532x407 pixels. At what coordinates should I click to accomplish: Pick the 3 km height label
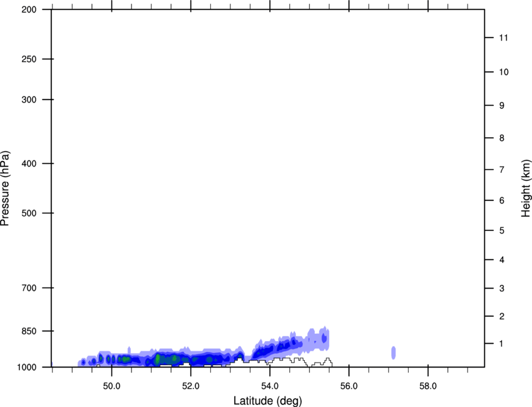point(501,288)
